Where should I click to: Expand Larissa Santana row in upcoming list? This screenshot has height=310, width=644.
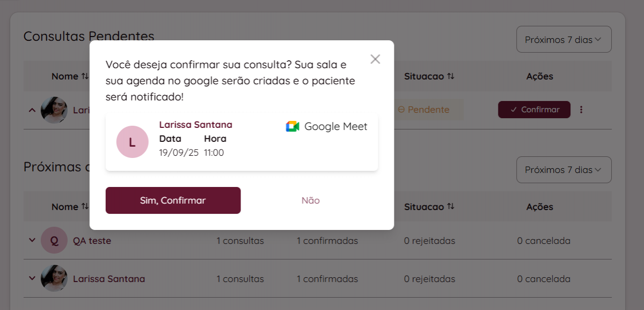point(32,278)
